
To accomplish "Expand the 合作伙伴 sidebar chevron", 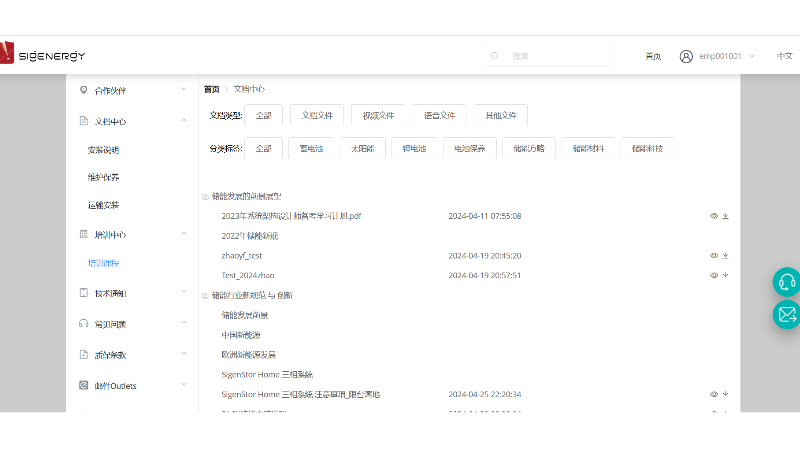I will [x=184, y=89].
